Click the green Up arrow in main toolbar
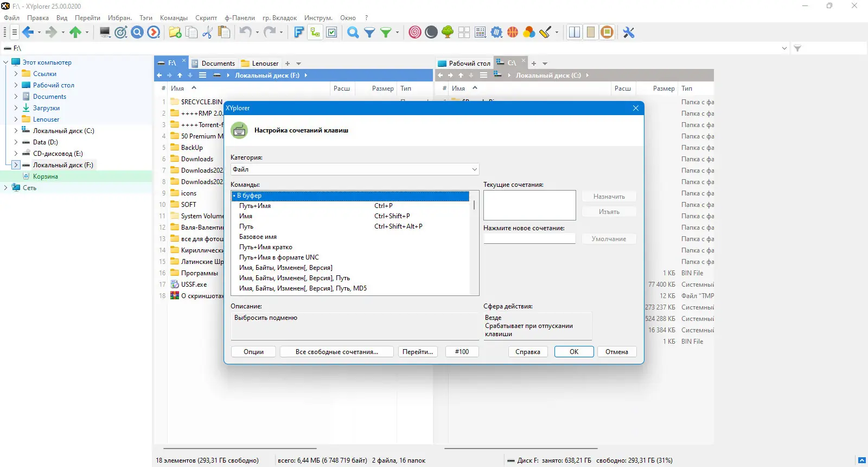 [75, 33]
